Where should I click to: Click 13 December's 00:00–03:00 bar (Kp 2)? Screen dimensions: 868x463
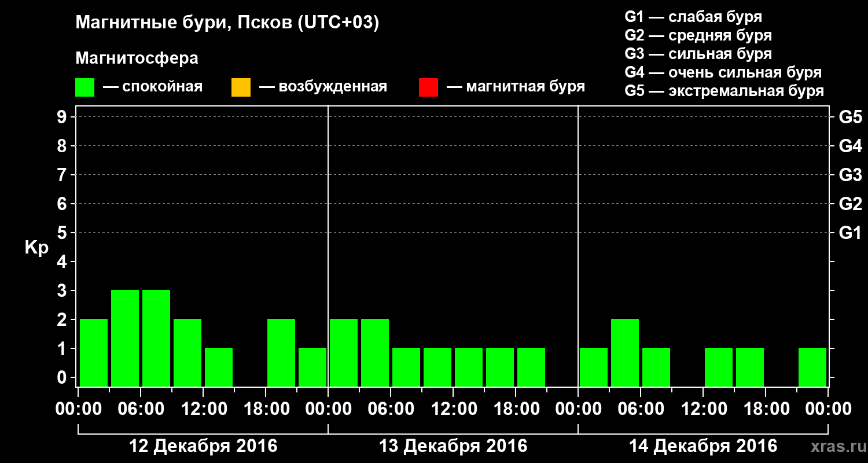tap(344, 352)
